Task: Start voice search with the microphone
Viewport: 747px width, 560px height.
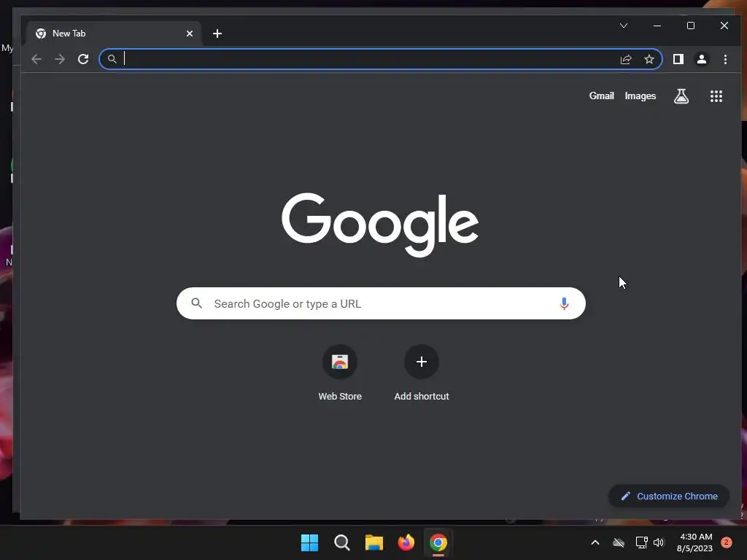Action: [564, 303]
